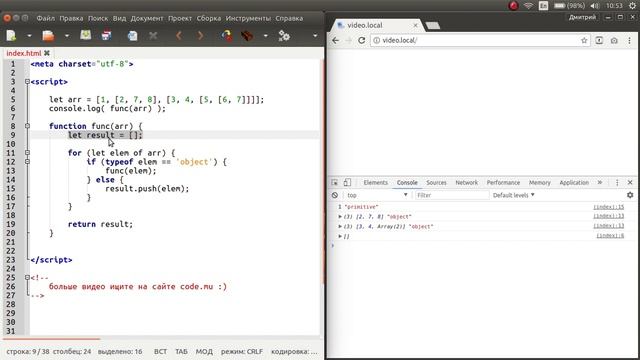Go back in Chrome browser
This screenshot has width=640, height=360.
click(336, 40)
